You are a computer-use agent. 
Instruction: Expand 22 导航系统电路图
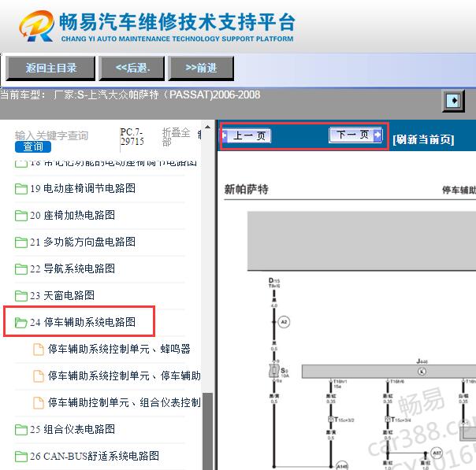(x=73, y=268)
